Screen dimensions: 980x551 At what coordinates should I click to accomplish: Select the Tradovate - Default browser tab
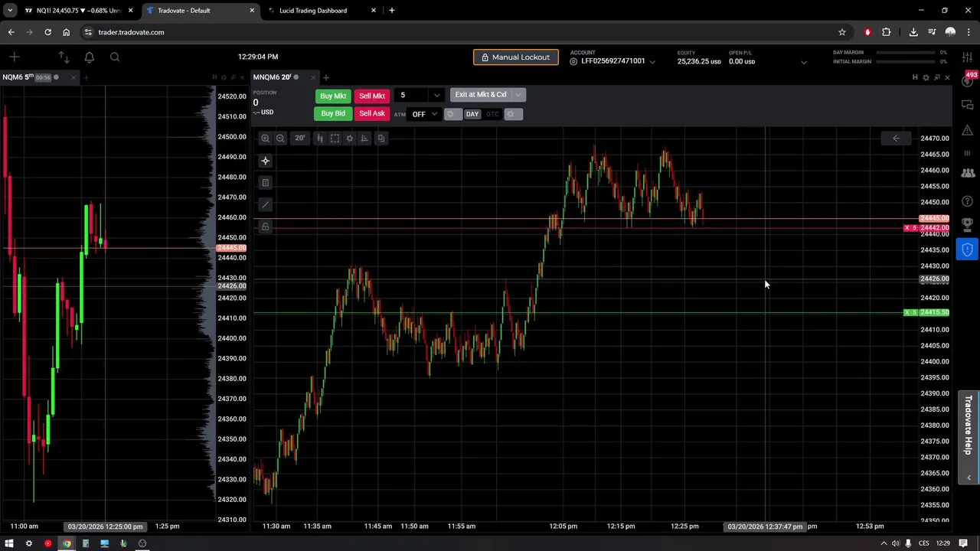(x=201, y=11)
